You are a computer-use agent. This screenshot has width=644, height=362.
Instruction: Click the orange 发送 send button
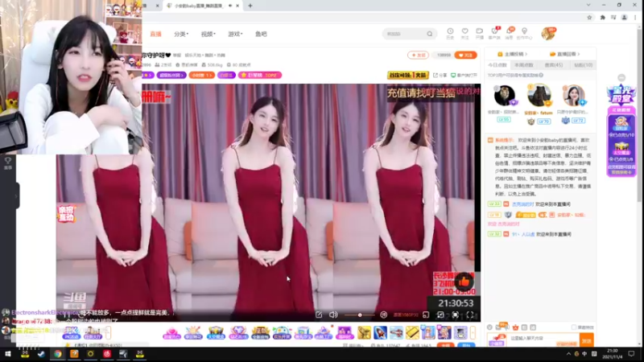[x=587, y=340]
